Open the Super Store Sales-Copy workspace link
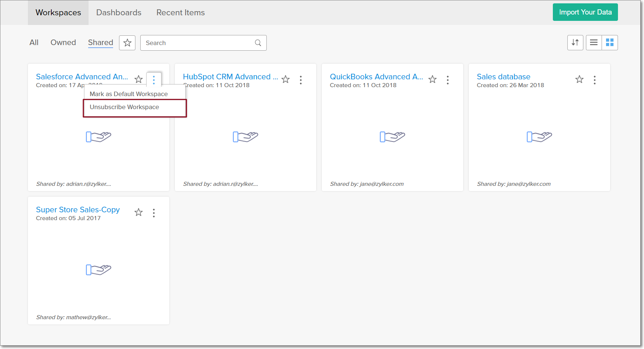 pos(78,210)
